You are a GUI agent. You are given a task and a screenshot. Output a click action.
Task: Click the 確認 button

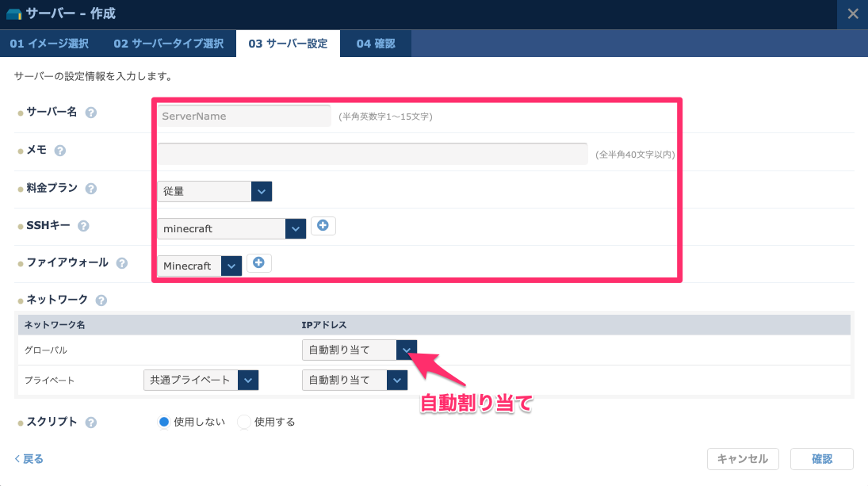click(822, 459)
